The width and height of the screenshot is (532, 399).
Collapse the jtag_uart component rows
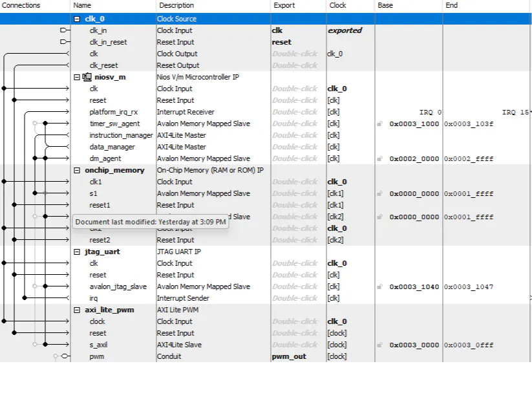tap(77, 252)
